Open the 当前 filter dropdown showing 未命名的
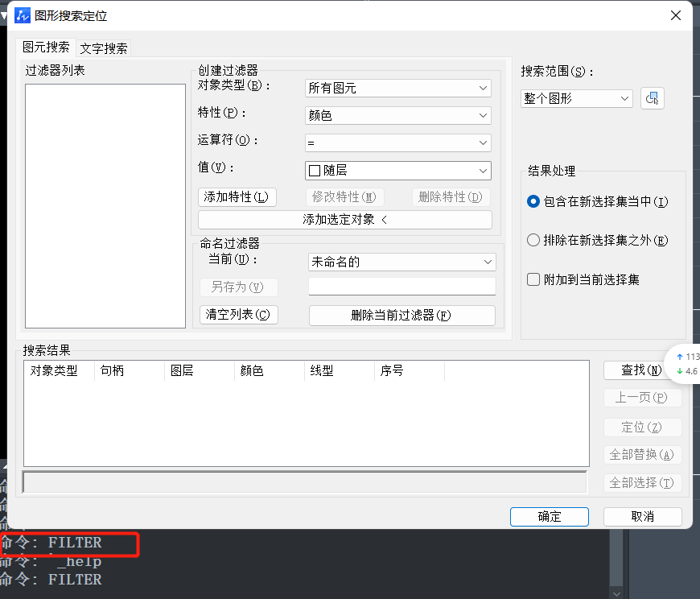 point(401,262)
